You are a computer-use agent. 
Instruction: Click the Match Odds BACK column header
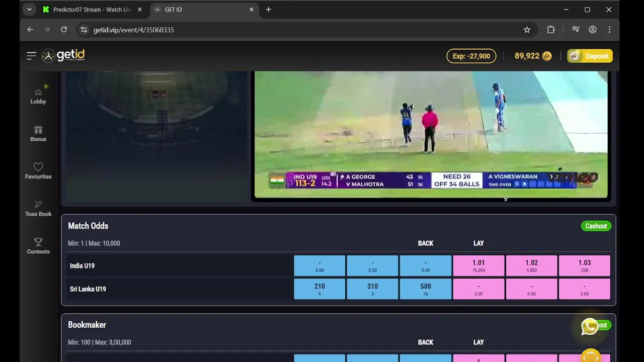pyautogui.click(x=426, y=243)
